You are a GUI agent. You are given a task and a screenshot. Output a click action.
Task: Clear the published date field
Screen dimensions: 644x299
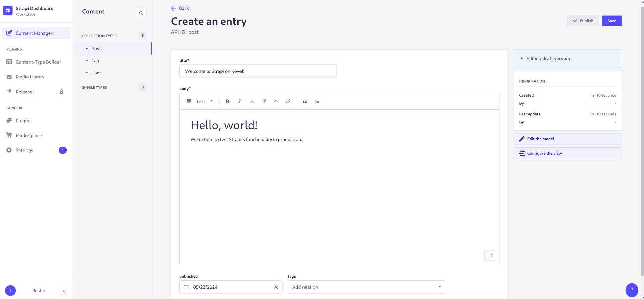[276, 287]
